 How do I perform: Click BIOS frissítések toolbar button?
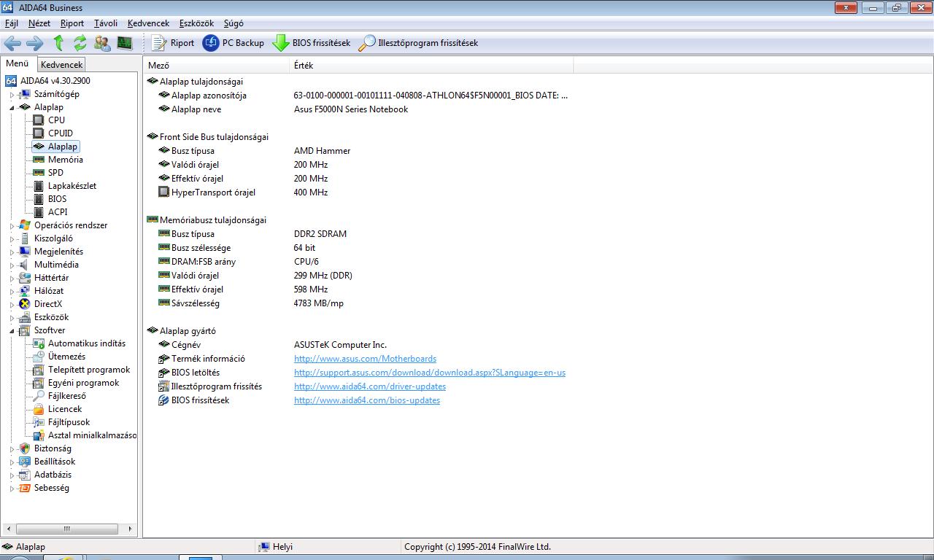click(x=312, y=43)
